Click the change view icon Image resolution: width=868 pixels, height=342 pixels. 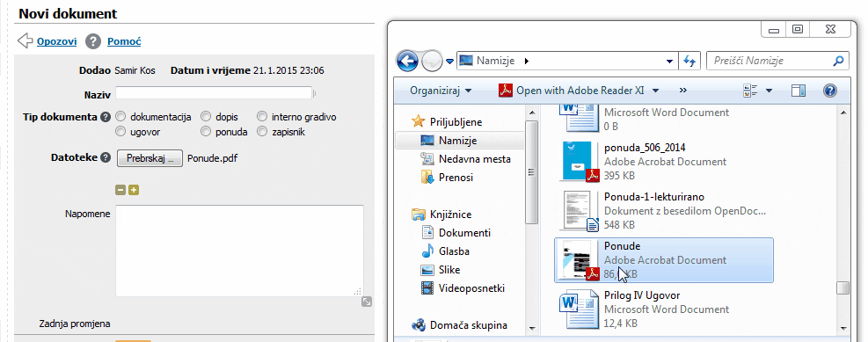[x=751, y=91]
